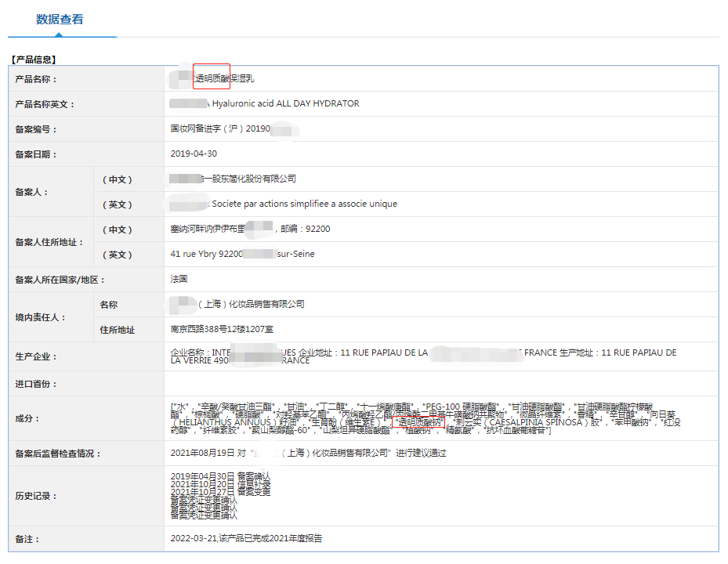Click the 【产品信息】 section heading
The width and height of the screenshot is (728, 564).
point(33,59)
